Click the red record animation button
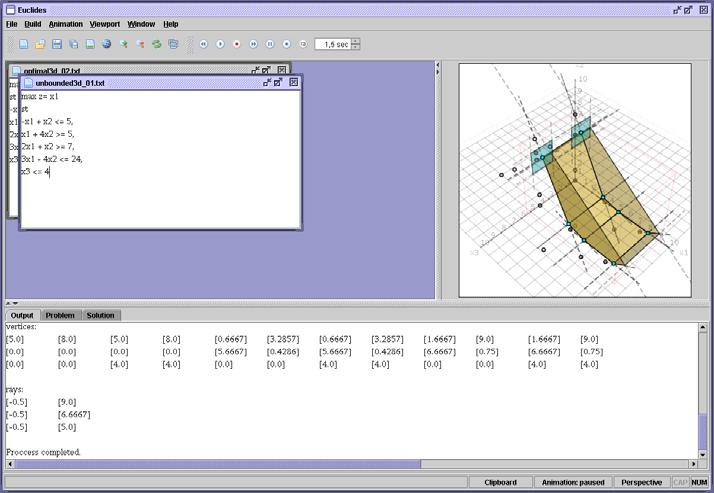The width and height of the screenshot is (714, 493). (x=237, y=44)
